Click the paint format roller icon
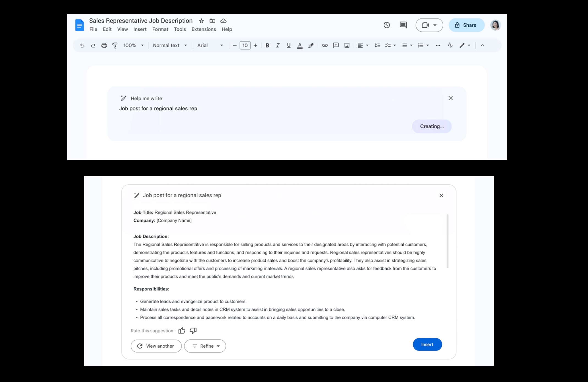Image resolution: width=588 pixels, height=382 pixels. [x=115, y=46]
